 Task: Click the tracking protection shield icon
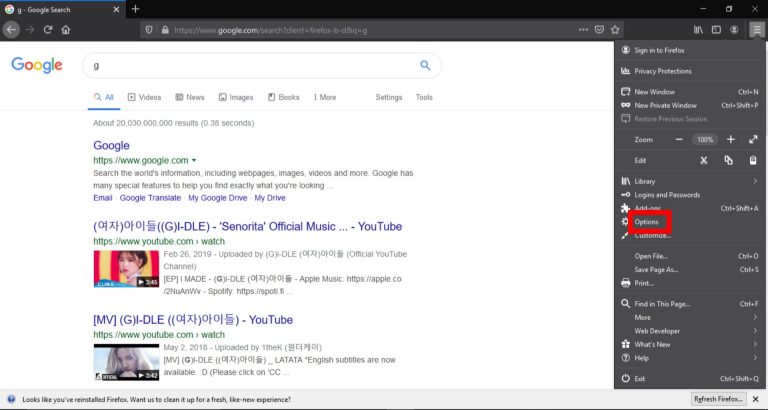tap(149, 30)
